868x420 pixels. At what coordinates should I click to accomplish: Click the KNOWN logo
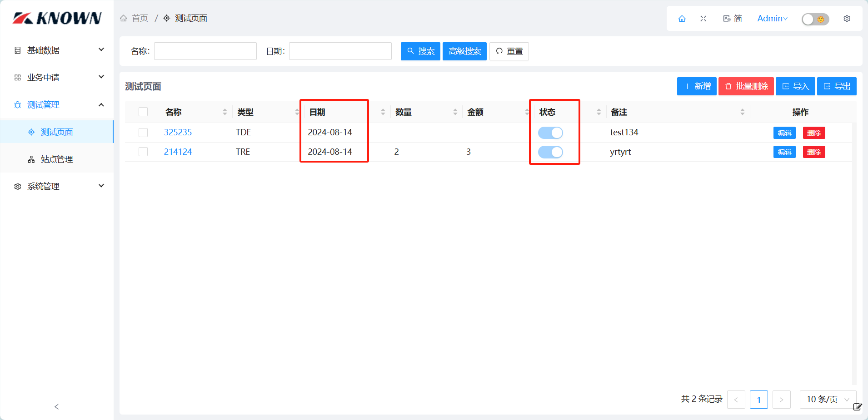(x=57, y=18)
